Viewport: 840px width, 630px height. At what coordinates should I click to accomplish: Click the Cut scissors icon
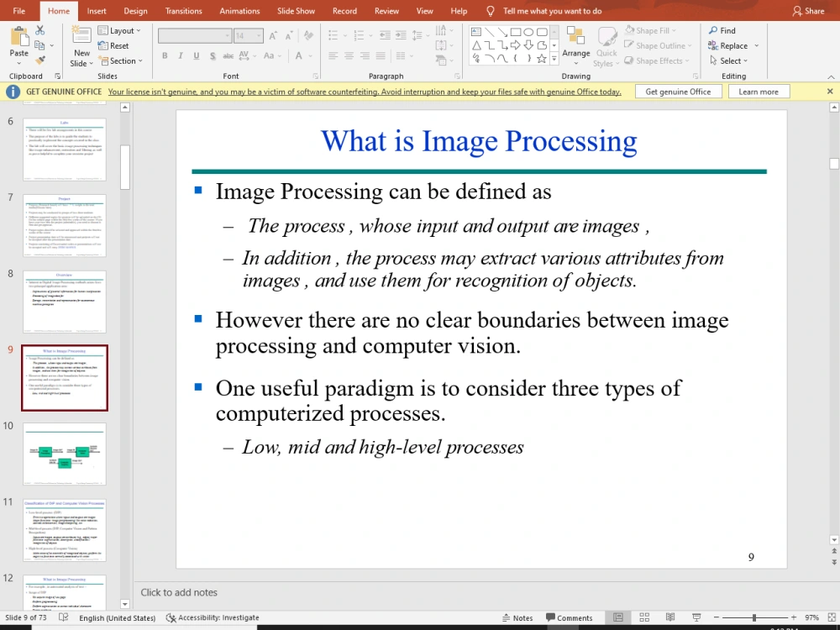[x=40, y=30]
